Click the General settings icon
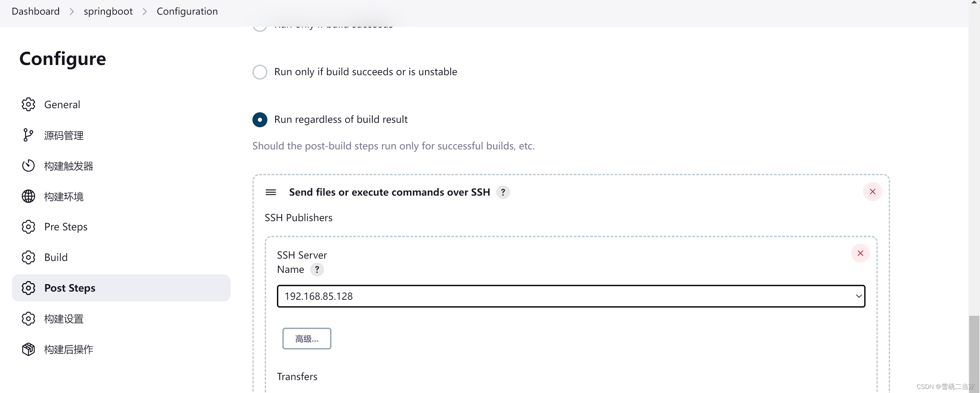Viewport: 980px width, 393px height. point(29,105)
